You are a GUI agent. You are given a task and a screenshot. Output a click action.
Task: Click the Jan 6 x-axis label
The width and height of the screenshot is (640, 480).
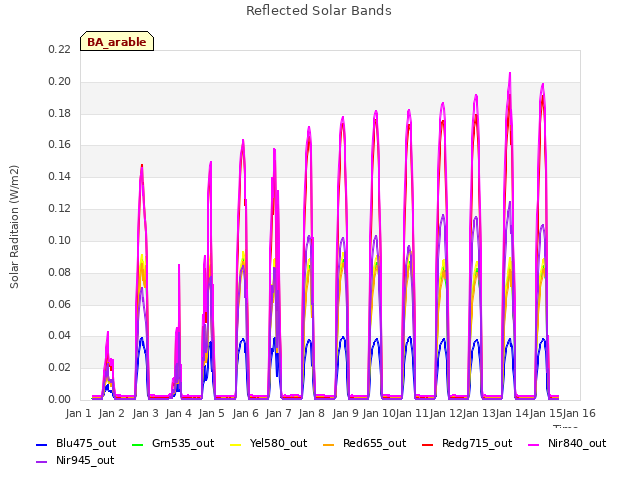(x=246, y=413)
